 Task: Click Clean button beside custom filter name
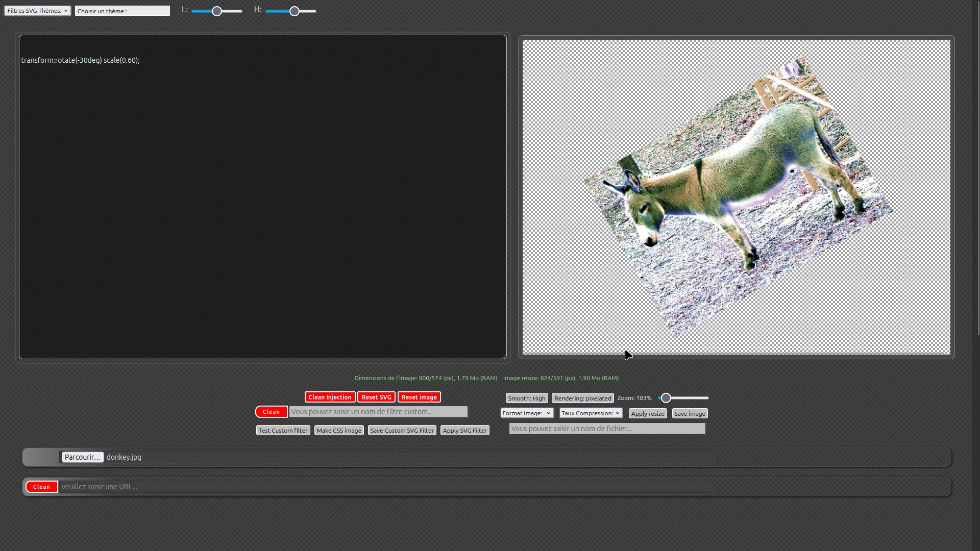point(271,412)
